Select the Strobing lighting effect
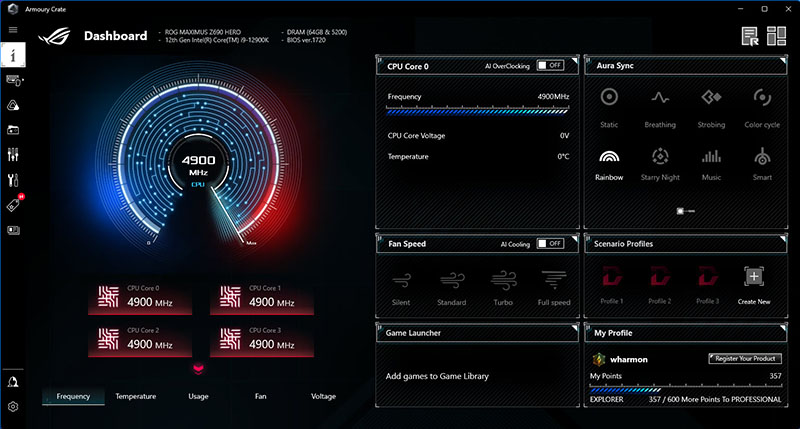 [x=711, y=108]
